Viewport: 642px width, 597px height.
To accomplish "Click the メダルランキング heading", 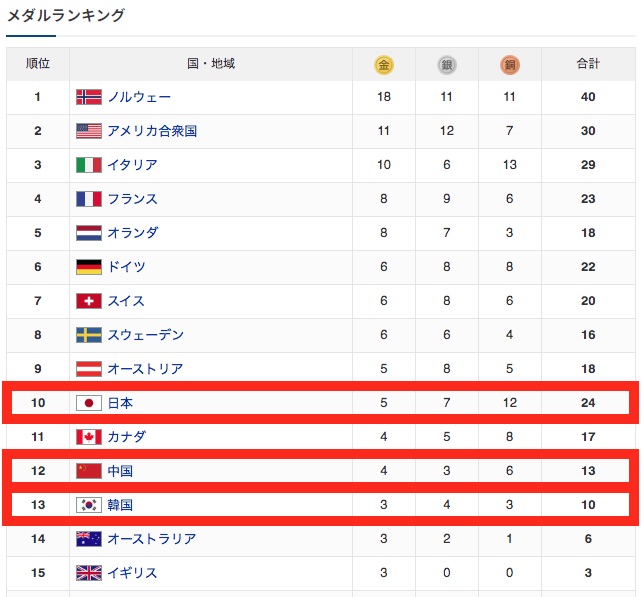I will tap(66, 15).
